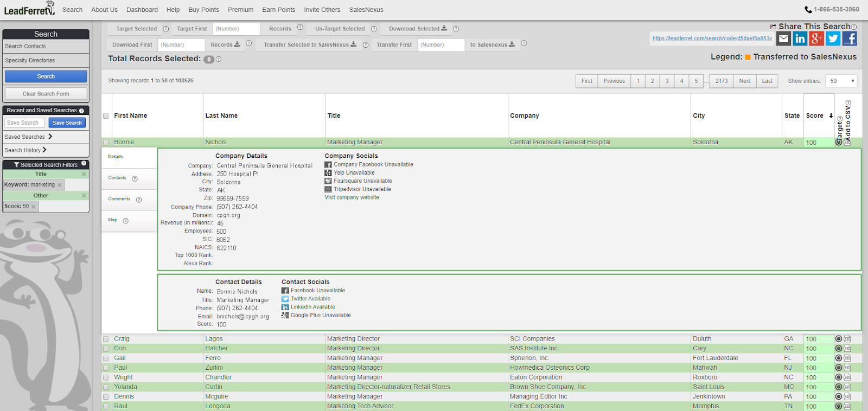
Task: Expand Specialty Directories section
Action: pos(46,60)
